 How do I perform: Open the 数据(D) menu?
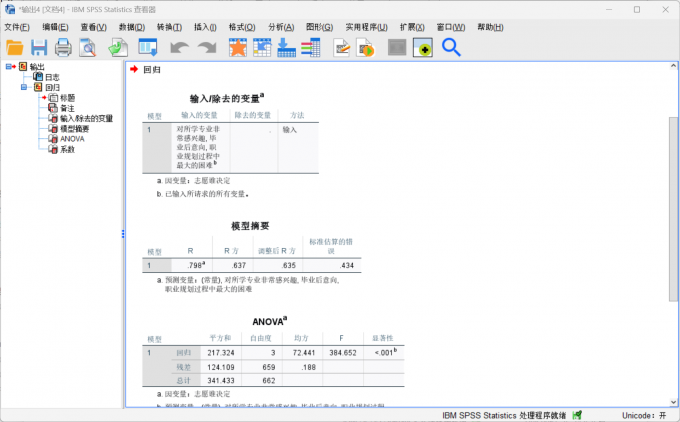point(132,27)
